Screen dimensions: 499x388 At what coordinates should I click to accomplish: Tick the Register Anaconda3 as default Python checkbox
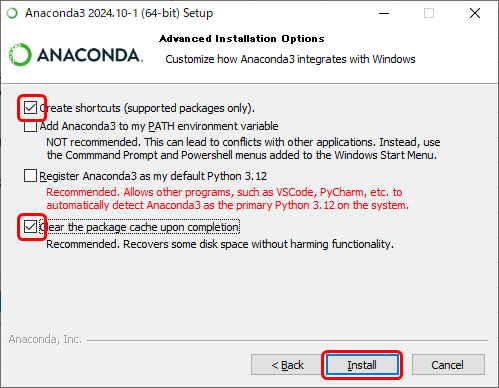[30, 176]
